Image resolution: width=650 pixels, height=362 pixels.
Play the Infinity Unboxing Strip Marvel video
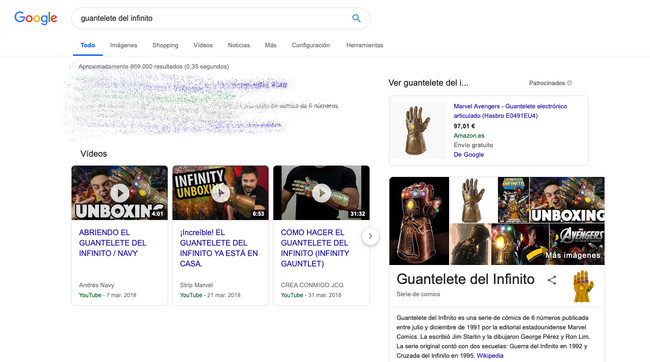click(221, 193)
